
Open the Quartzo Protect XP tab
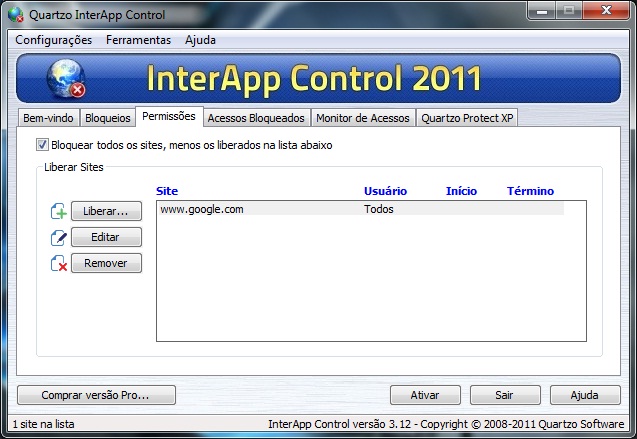point(467,118)
